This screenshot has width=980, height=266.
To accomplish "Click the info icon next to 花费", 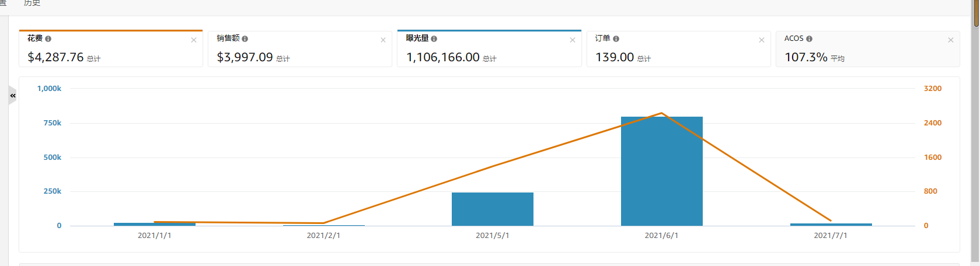I will coord(48,38).
